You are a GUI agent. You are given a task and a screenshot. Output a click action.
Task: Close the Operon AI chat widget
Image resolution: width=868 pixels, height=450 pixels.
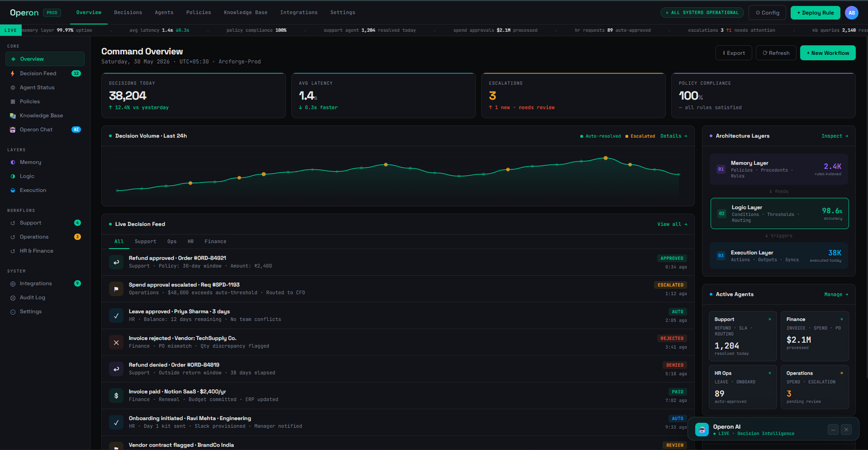[846, 430]
